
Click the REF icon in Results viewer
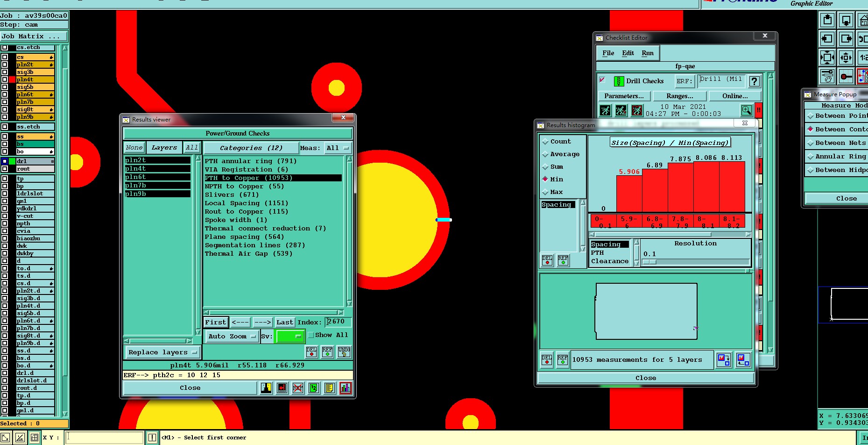click(x=327, y=352)
